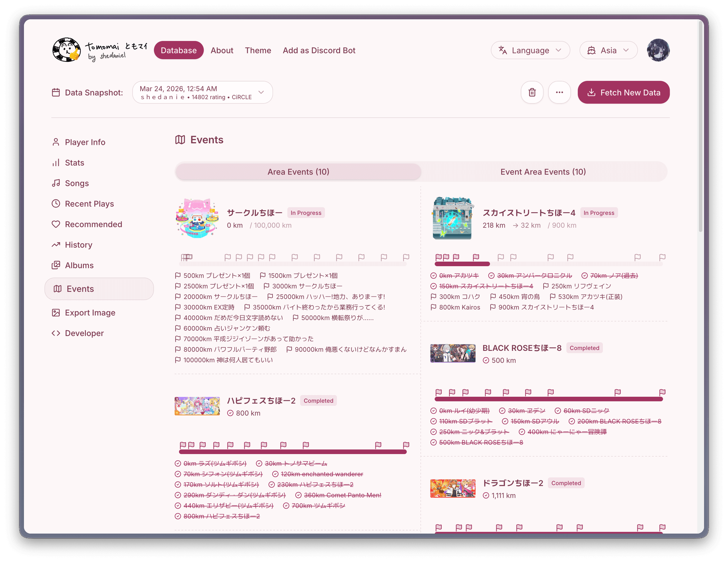This screenshot has width=728, height=562.
Task: Select the Area Events (10) tab
Action: point(298,172)
